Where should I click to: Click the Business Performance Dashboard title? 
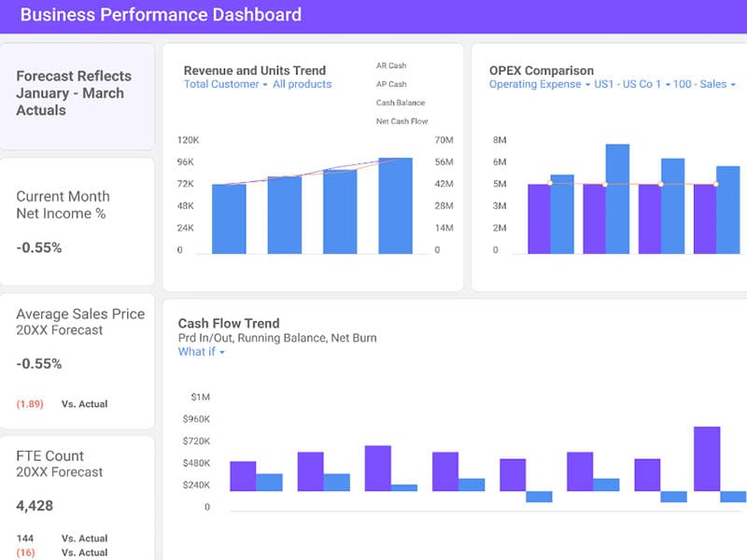161,15
